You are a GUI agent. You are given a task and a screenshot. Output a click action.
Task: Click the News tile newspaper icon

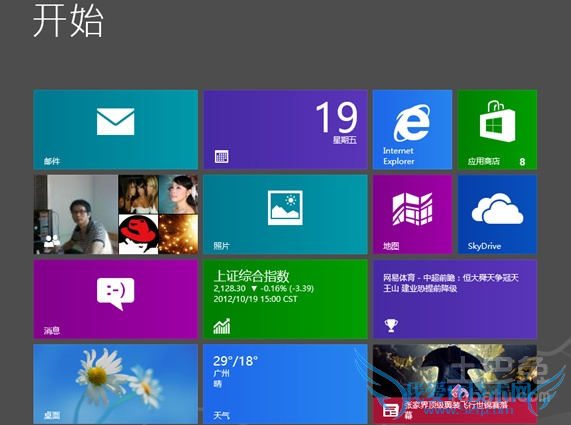(391, 411)
